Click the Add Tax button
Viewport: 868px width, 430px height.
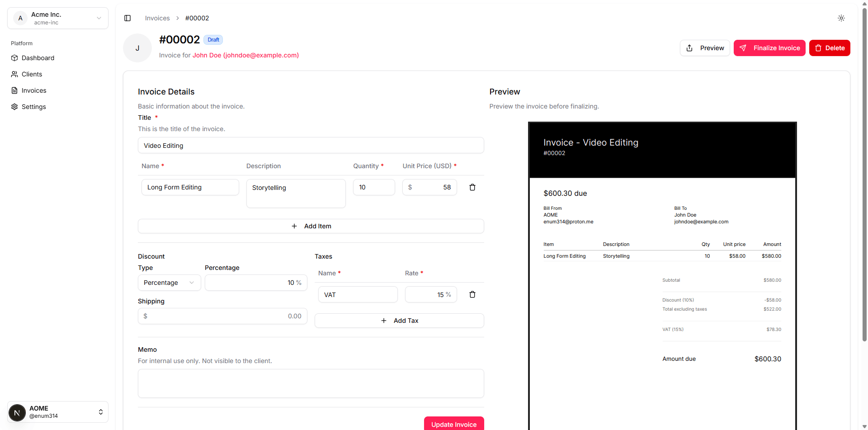(x=399, y=321)
